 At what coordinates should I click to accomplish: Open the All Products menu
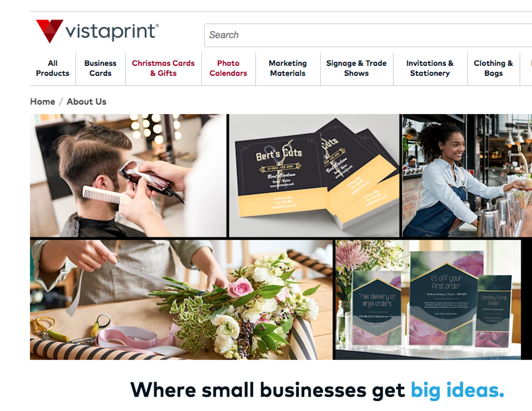click(x=53, y=68)
